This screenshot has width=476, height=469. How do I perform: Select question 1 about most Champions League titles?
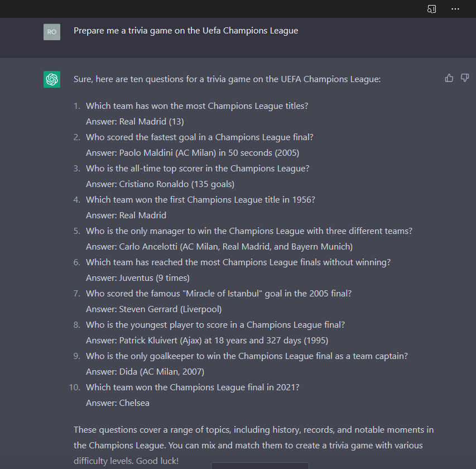click(x=197, y=106)
